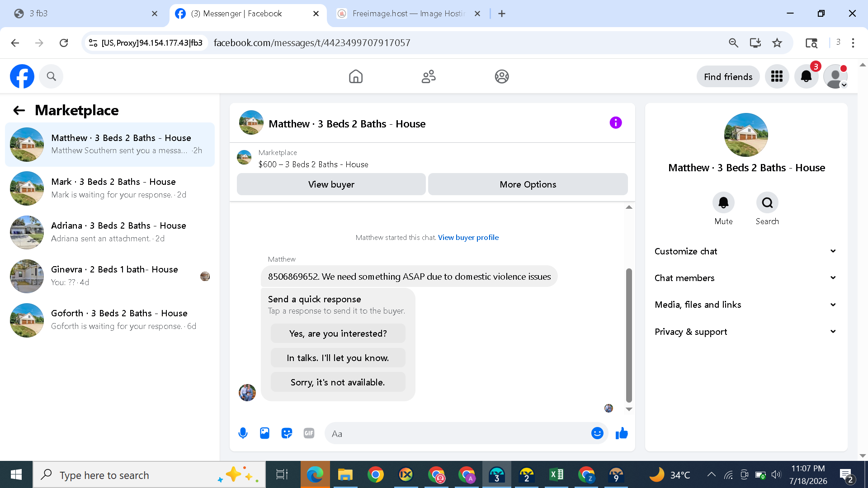The height and width of the screenshot is (488, 868).
Task: Expand Media, files and links section
Action: pyautogui.click(x=745, y=305)
